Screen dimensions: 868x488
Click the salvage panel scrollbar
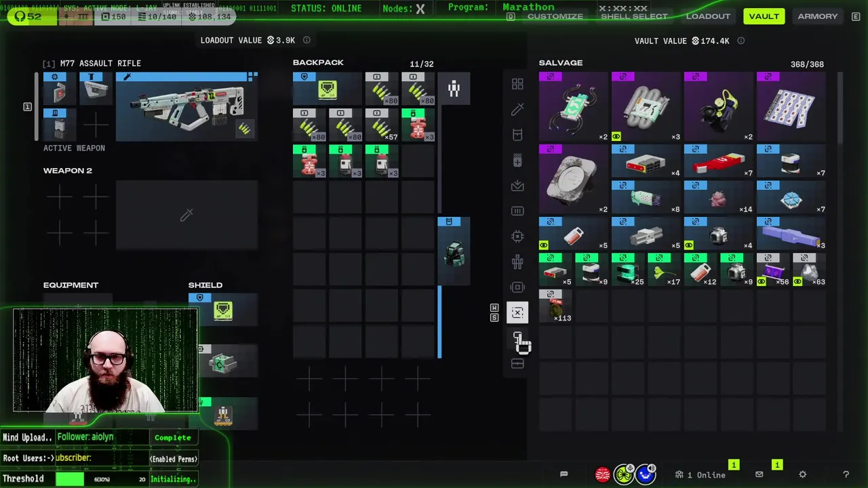click(841, 108)
